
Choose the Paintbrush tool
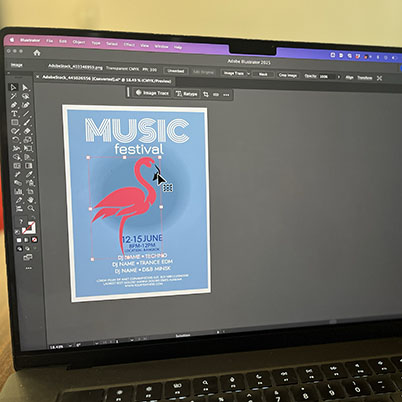27,122
